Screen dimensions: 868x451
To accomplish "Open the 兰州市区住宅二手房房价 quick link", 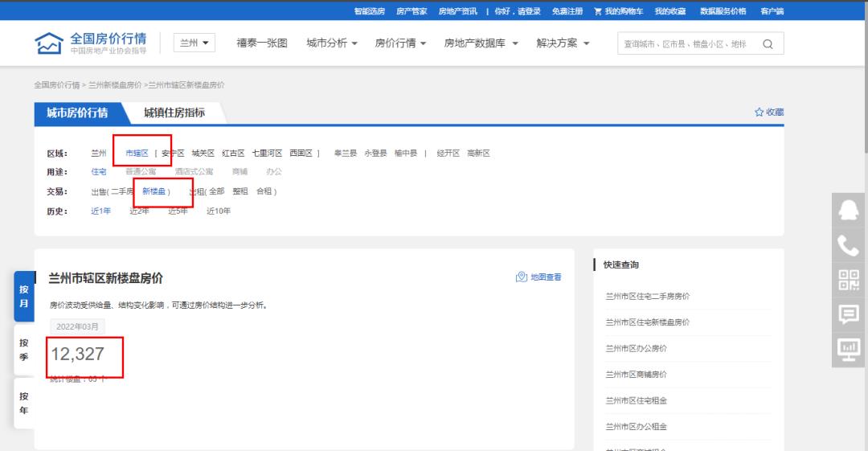I will 647,297.
